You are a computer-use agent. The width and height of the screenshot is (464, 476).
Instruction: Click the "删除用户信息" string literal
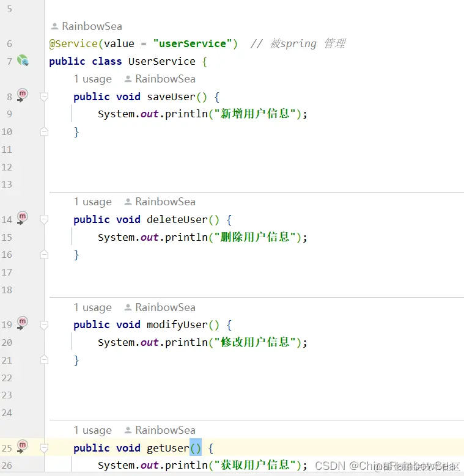coord(255,238)
